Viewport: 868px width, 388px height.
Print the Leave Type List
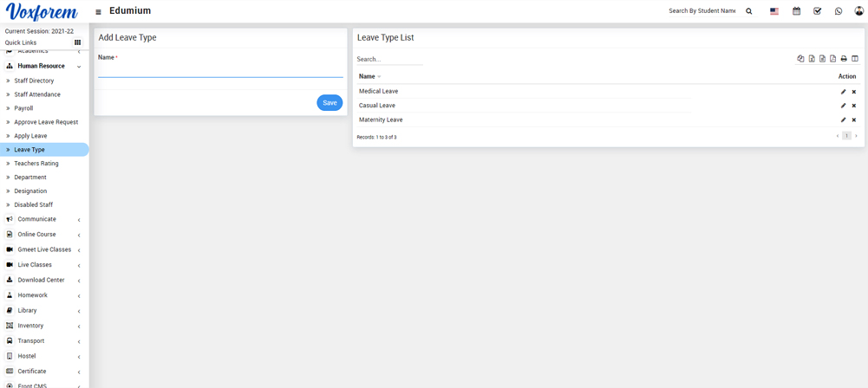tap(844, 59)
